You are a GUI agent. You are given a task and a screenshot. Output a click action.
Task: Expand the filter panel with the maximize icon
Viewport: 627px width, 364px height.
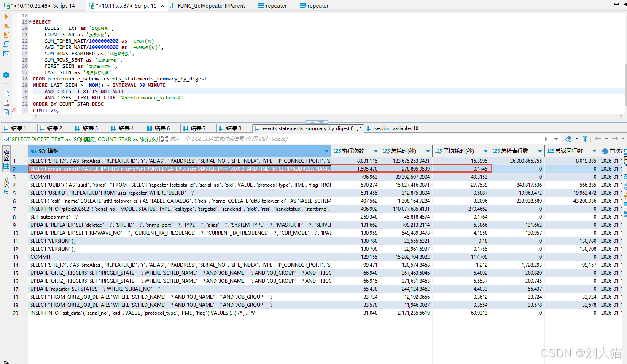(x=164, y=139)
